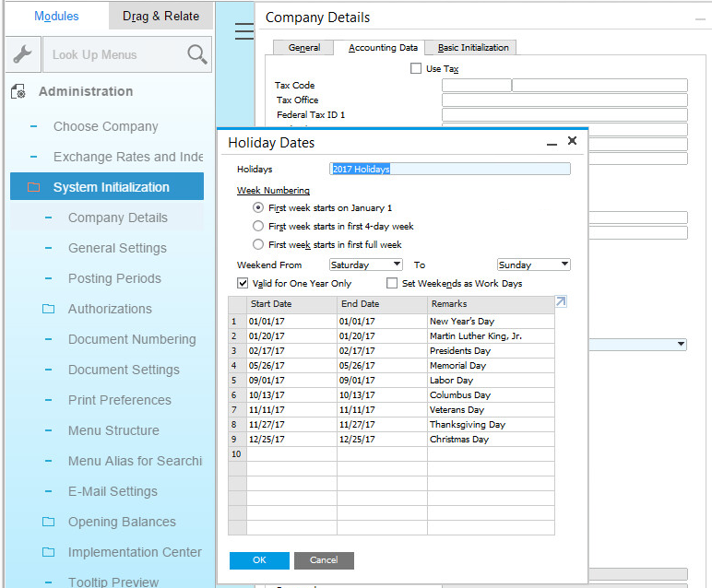Screen dimensions: 712x588
Task: Click OK in Holiday Dates dialog
Action: 259,560
